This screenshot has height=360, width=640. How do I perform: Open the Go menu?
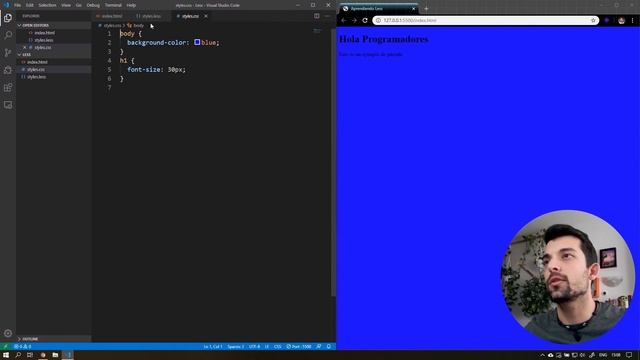pyautogui.click(x=79, y=5)
